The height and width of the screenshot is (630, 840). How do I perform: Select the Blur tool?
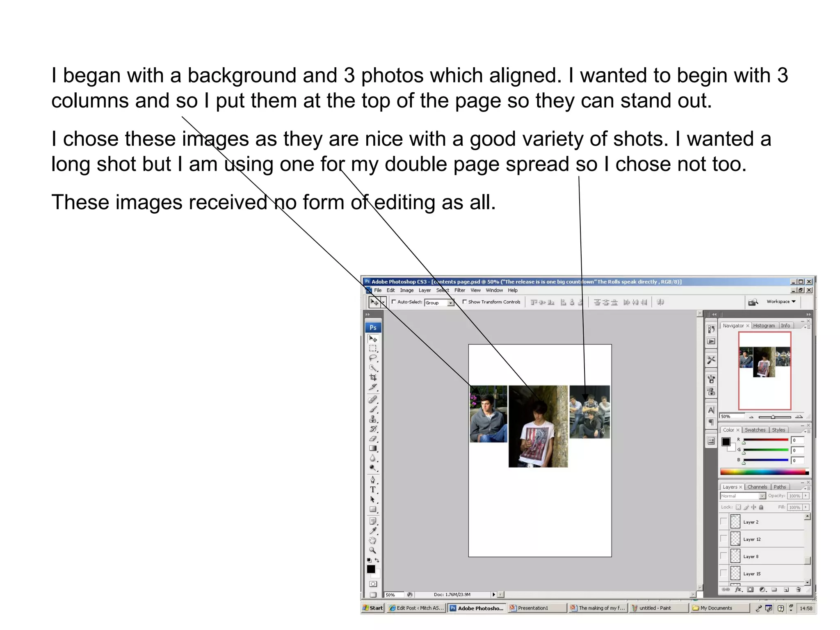click(x=373, y=458)
